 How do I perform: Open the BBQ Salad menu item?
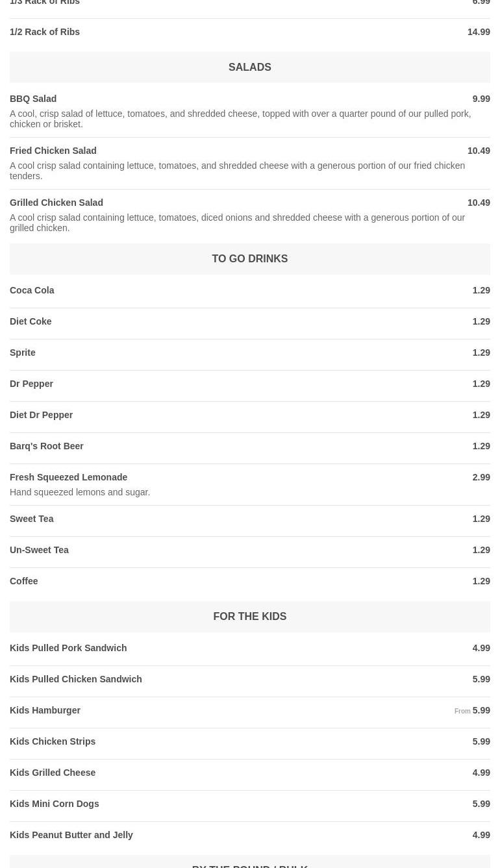tap(33, 99)
